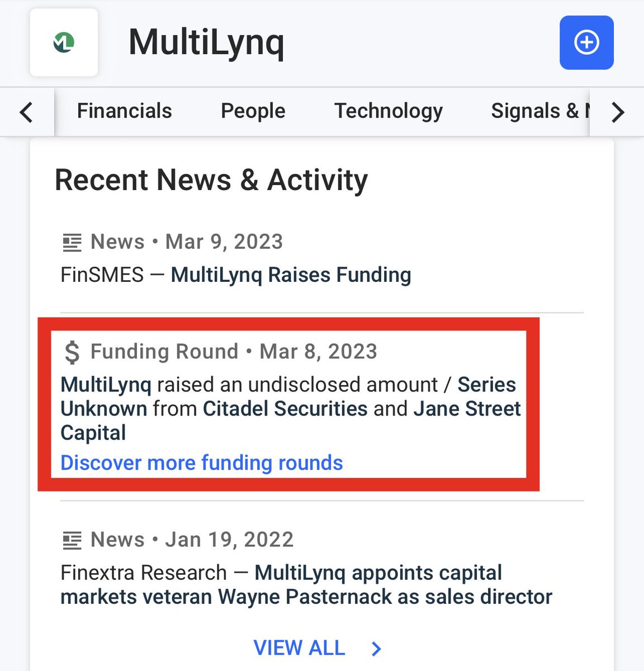Switch to the People tab

coord(253,111)
